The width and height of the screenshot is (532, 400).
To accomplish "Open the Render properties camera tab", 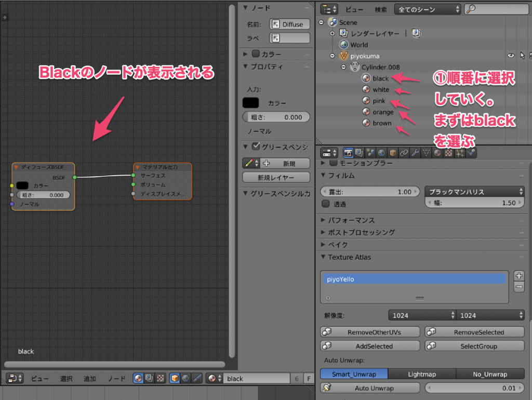I will (348, 153).
